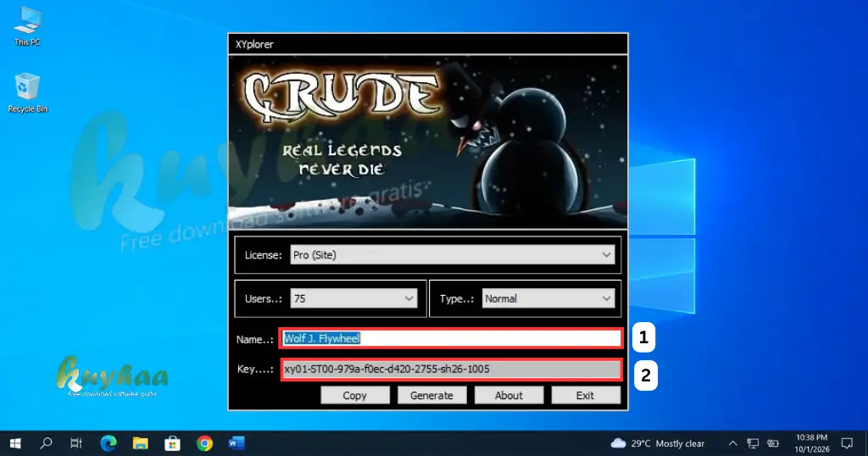Click the GRUDE banner image
Image resolution: width=868 pixels, height=456 pixels.
[428, 142]
